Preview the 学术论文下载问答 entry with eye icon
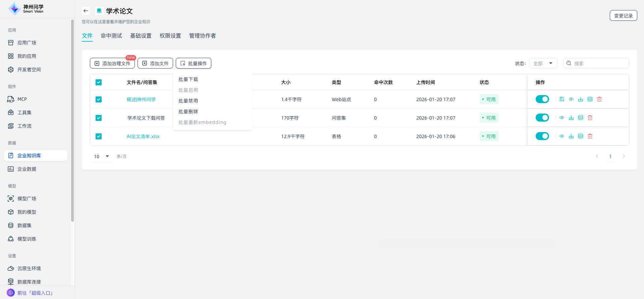 (562, 118)
